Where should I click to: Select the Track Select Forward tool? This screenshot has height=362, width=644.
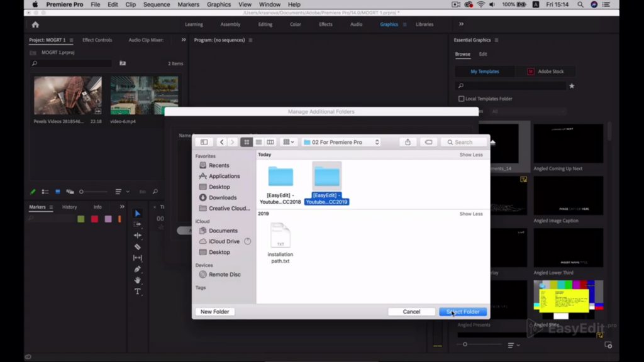pyautogui.click(x=138, y=224)
